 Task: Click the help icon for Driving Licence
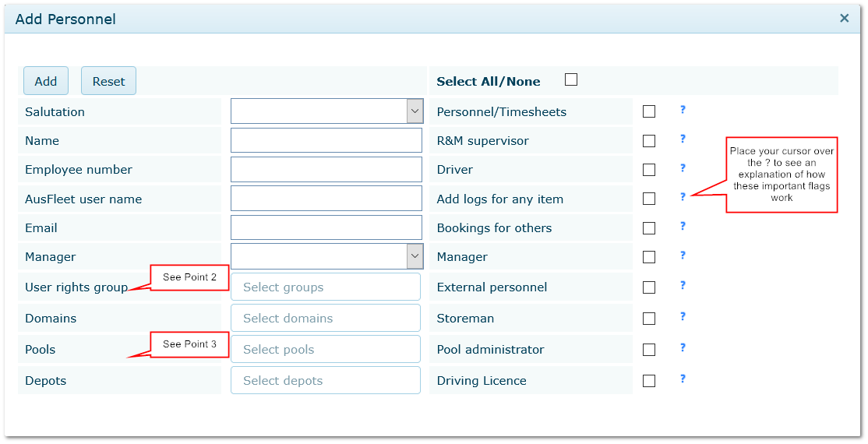point(683,379)
